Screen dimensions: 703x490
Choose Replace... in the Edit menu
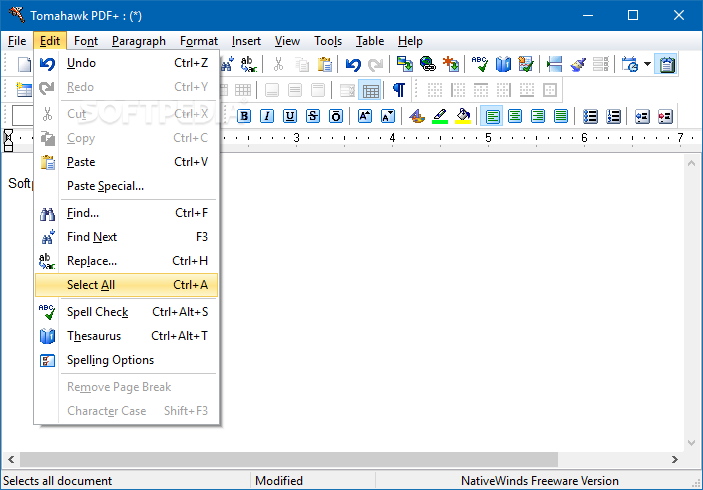126,261
